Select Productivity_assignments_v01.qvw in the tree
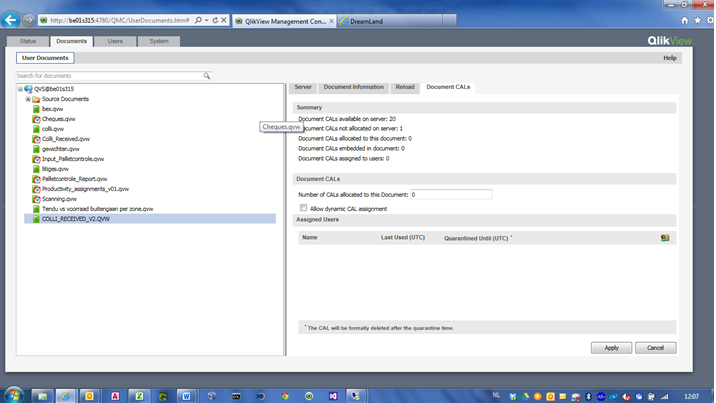 (85, 189)
